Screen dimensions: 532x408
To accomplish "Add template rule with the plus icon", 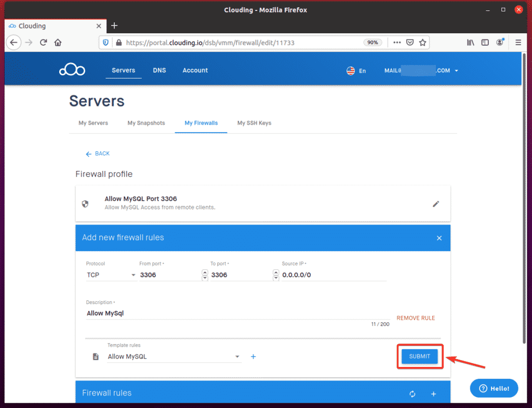I will click(254, 357).
